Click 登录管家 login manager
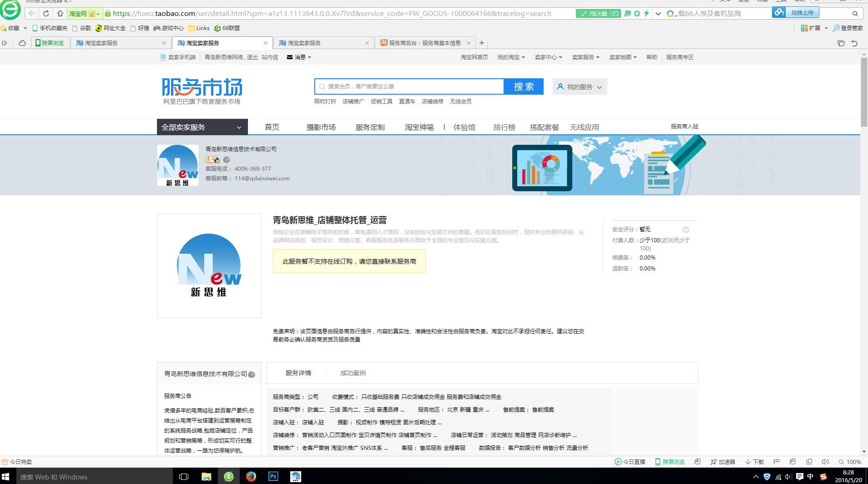The image size is (868, 484). pyautogui.click(x=848, y=28)
